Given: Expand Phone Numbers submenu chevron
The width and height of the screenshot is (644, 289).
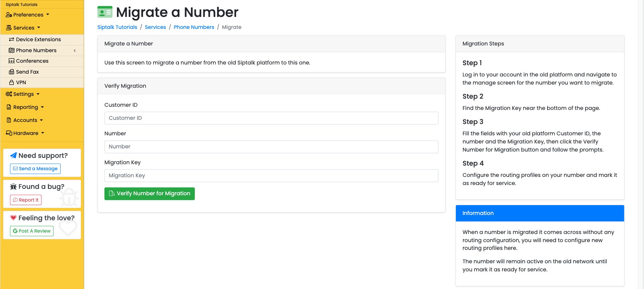Looking at the screenshot, I should (x=75, y=50).
